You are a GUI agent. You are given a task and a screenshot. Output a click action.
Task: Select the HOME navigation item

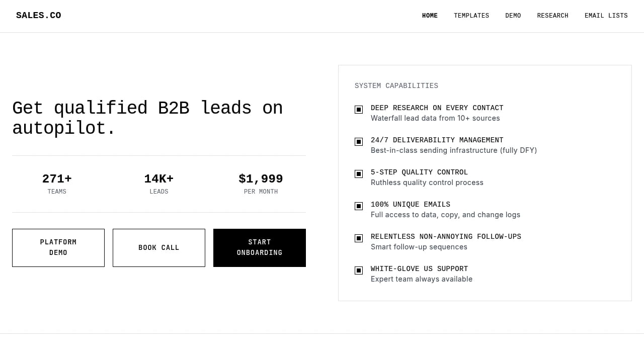click(x=430, y=16)
